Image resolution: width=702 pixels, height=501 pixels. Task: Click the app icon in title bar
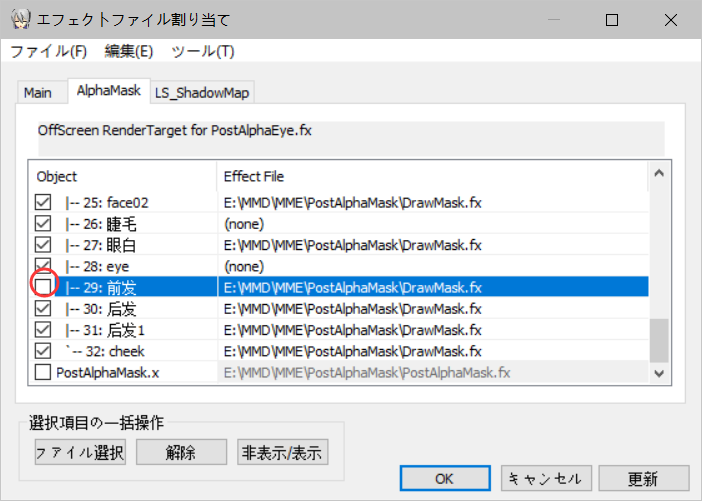[20, 20]
